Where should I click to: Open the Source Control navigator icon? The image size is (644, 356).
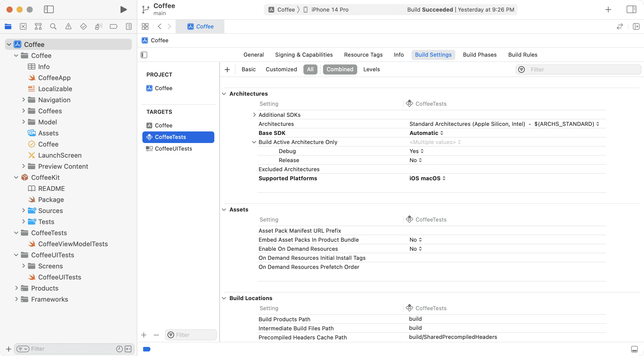[23, 26]
